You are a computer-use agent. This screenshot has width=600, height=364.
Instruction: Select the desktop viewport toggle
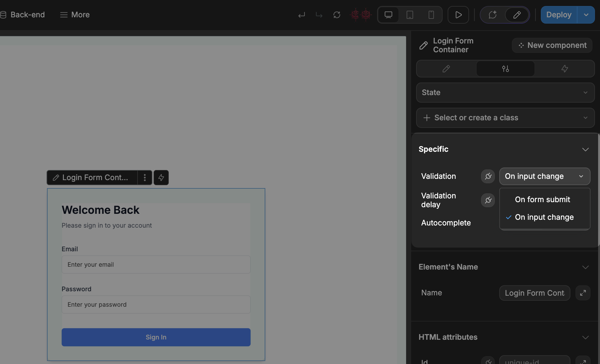388,15
